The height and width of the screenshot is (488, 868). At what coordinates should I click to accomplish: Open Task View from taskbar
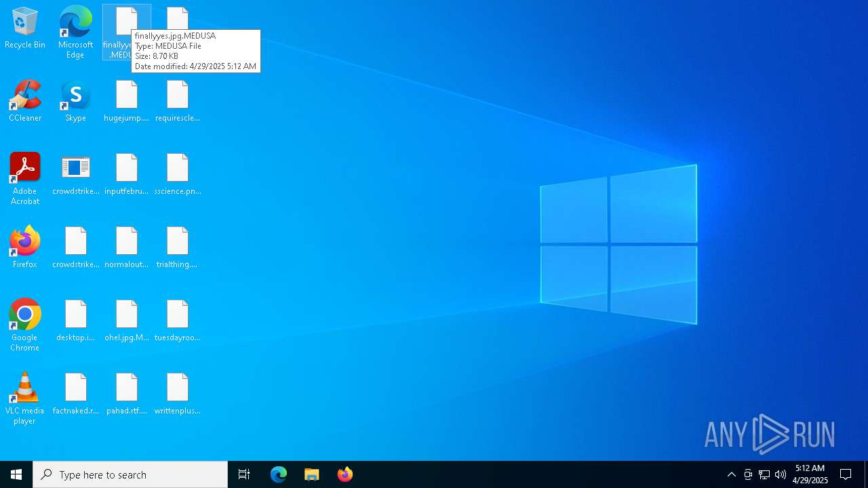click(244, 474)
